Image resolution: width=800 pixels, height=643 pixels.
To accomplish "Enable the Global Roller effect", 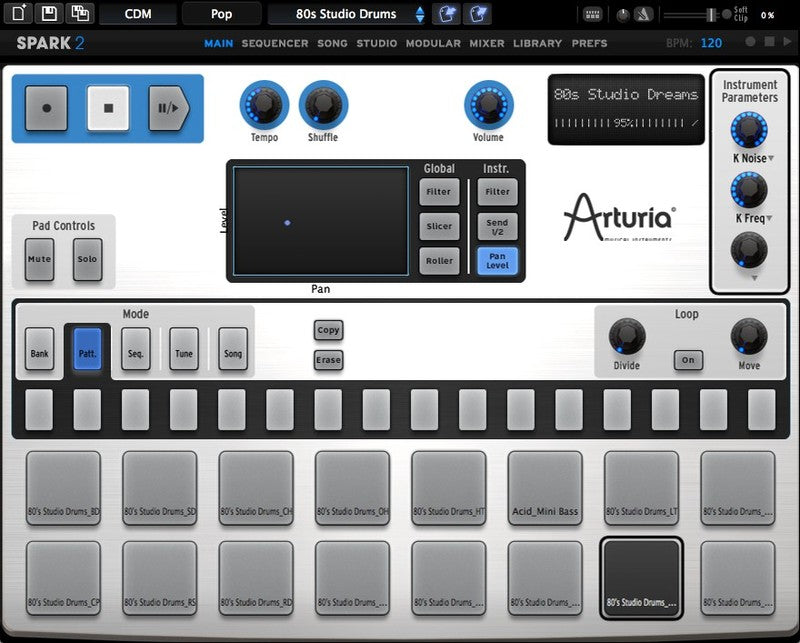I will 439,261.
